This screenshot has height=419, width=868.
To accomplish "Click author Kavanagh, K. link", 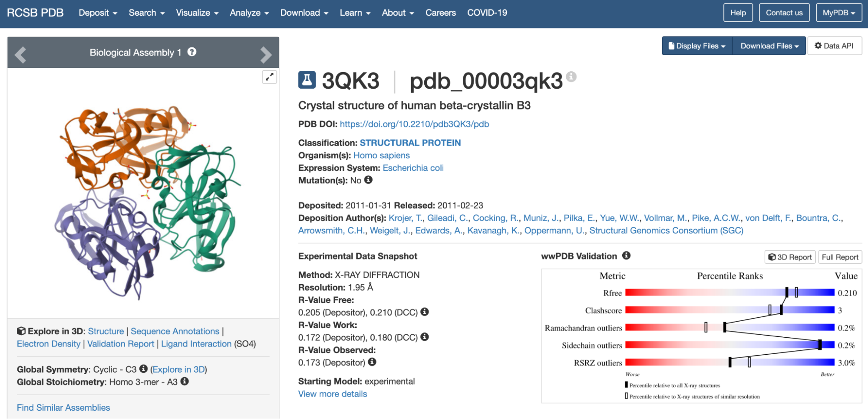I will pyautogui.click(x=494, y=231).
